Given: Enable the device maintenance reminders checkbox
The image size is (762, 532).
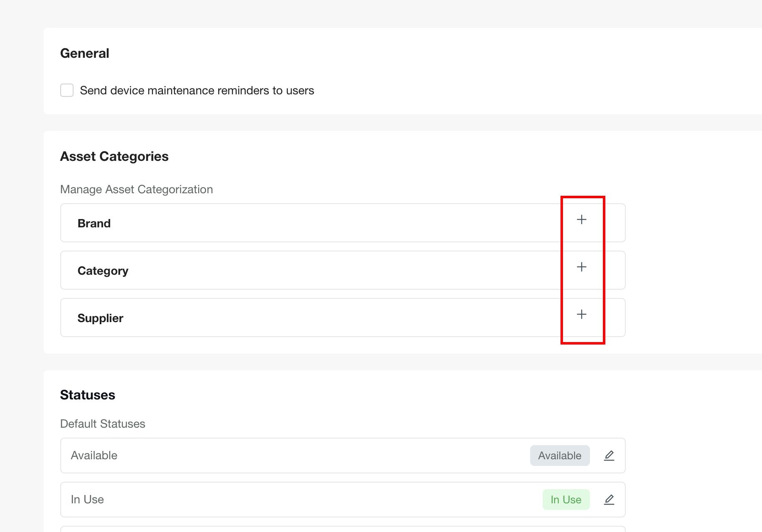Looking at the screenshot, I should pyautogui.click(x=67, y=90).
